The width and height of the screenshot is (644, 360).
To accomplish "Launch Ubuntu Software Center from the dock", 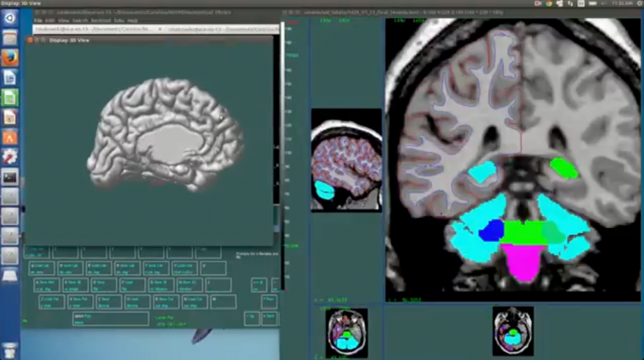I will (x=10, y=137).
